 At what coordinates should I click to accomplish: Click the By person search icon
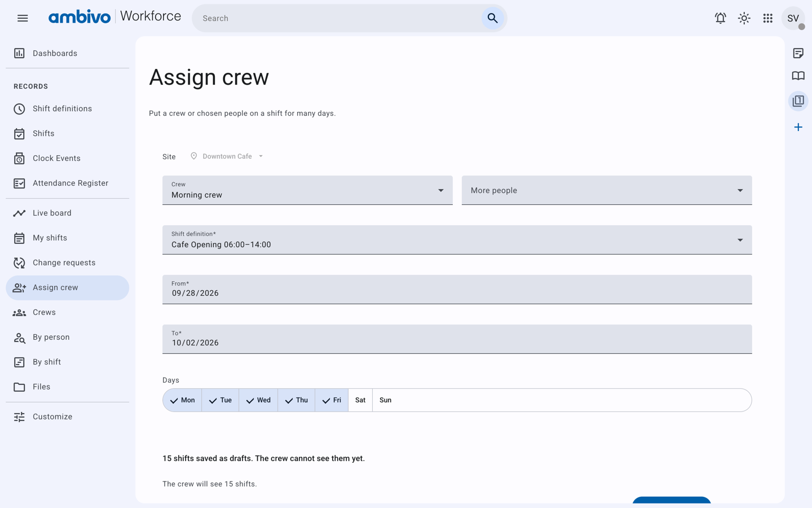tap(19, 337)
